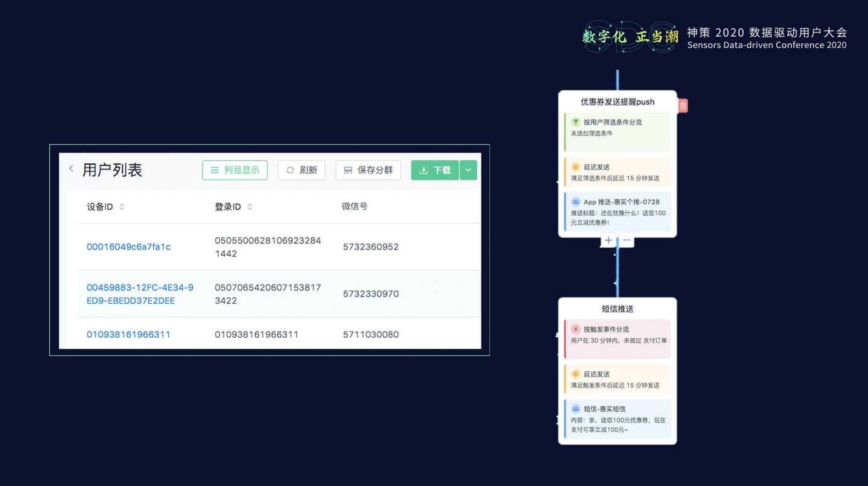Click clock icon in push node 延迟发送
The image size is (868, 486).
click(x=575, y=166)
